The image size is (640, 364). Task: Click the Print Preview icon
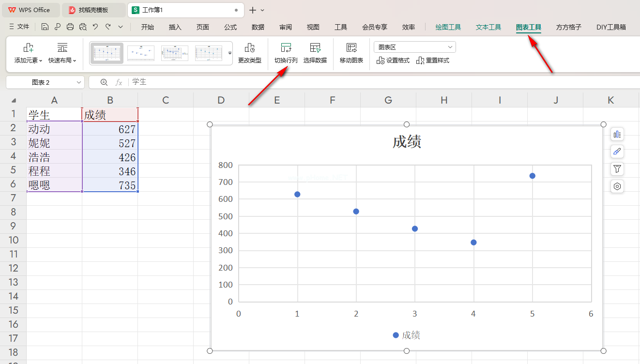(83, 27)
